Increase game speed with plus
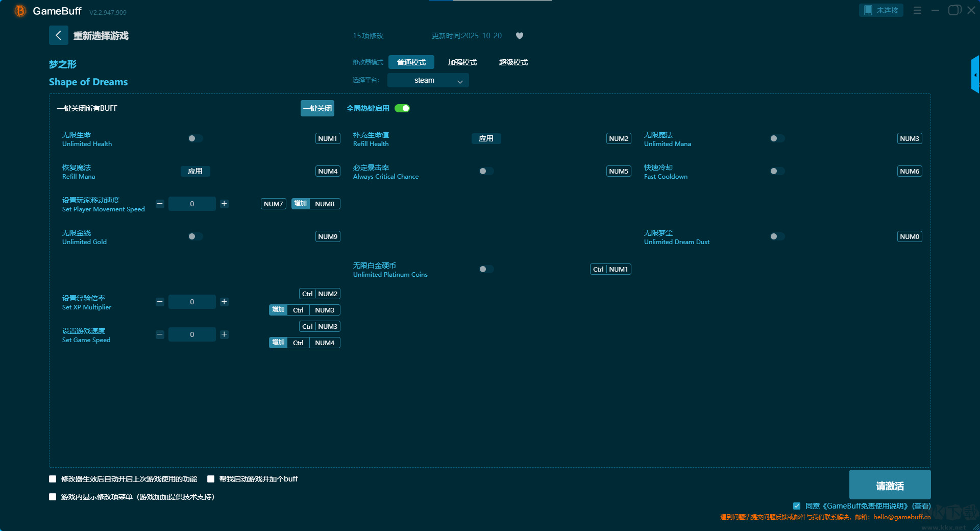 [x=224, y=334]
